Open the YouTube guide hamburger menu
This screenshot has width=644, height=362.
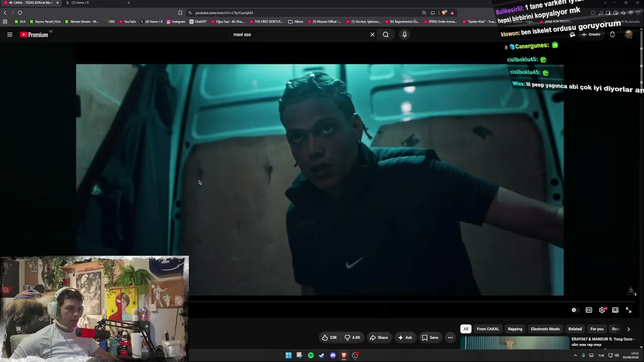10,35
